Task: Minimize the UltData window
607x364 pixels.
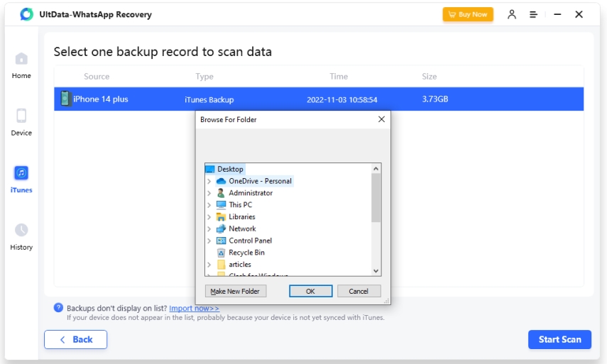Action: pos(557,14)
